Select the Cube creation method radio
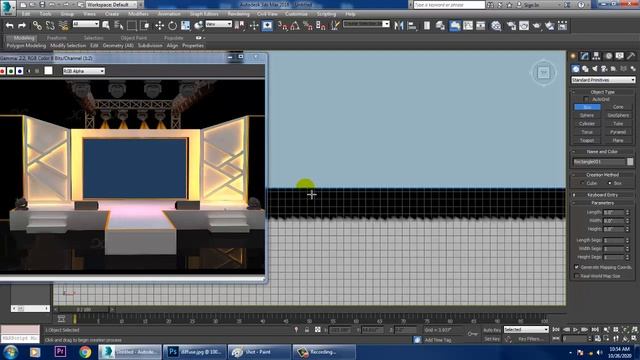Viewport: 640px width, 360px height. 582,183
